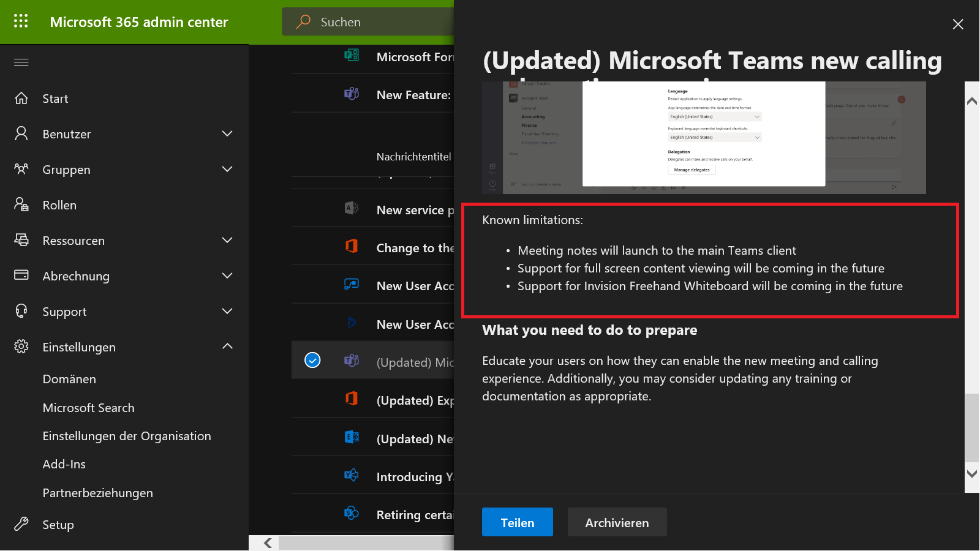The width and height of the screenshot is (980, 551).
Task: Click the Office icon beside Change to the
Action: (x=352, y=246)
